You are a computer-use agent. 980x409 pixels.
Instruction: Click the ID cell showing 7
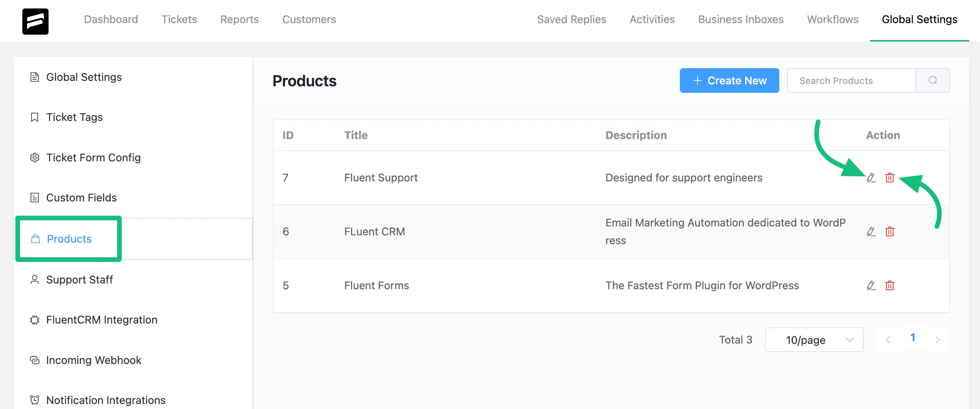click(x=285, y=178)
